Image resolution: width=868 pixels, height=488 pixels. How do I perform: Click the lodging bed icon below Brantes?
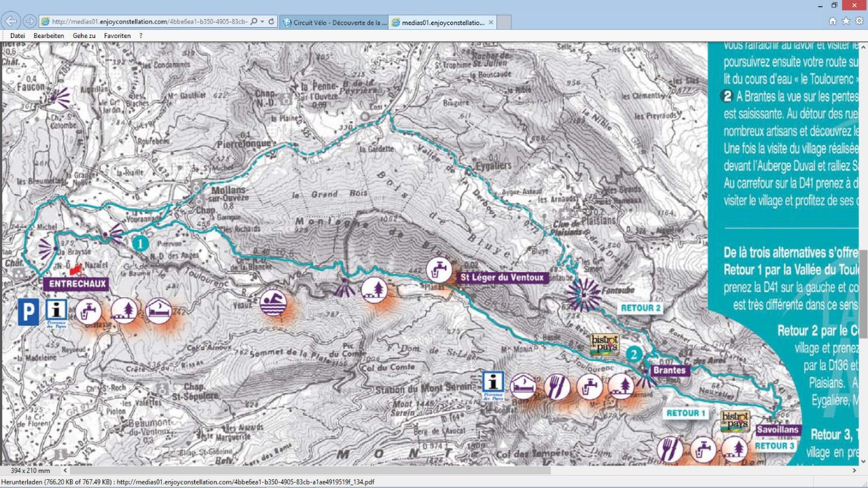pos(524,387)
